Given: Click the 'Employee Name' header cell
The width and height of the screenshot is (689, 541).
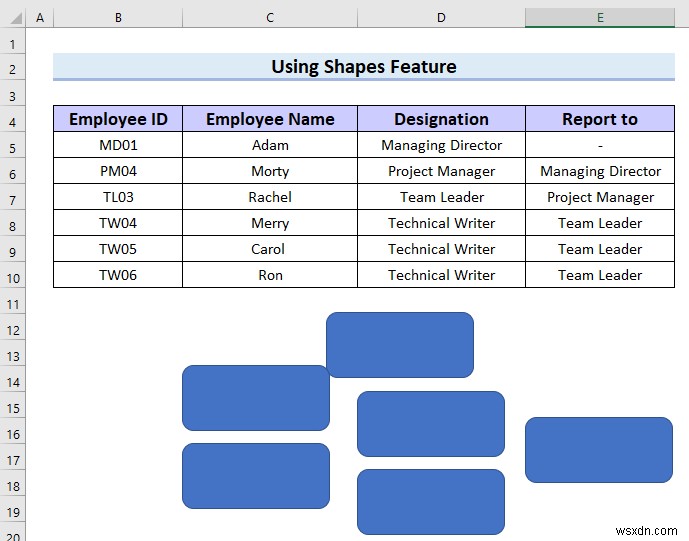Looking at the screenshot, I should (x=270, y=119).
